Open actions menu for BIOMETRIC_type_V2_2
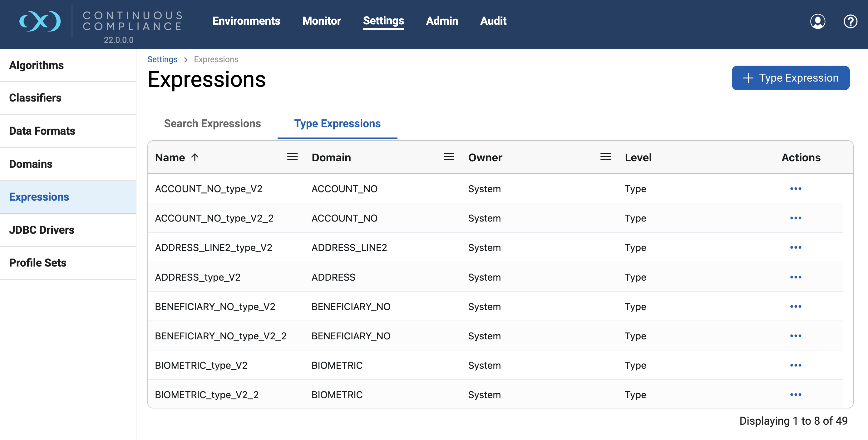The width and height of the screenshot is (868, 440). click(795, 394)
